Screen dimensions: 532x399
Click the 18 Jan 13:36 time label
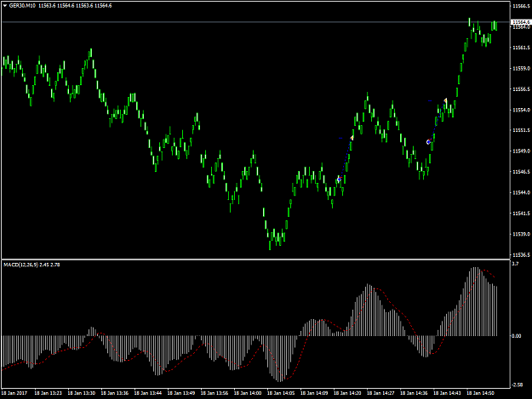click(115, 393)
